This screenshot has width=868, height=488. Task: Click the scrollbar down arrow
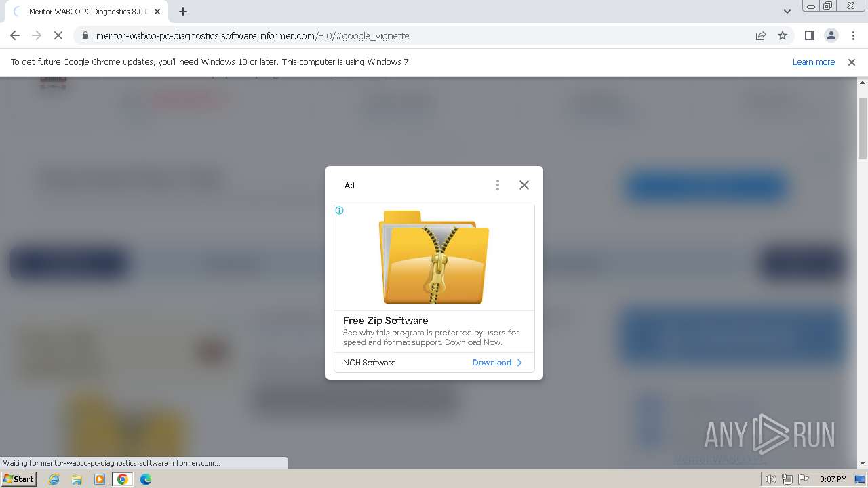coord(863,464)
